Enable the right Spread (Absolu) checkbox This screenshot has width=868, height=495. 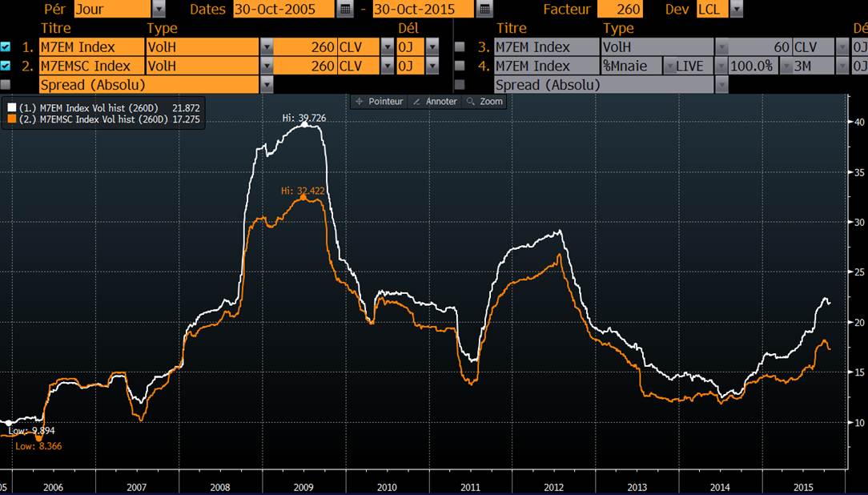click(x=460, y=85)
